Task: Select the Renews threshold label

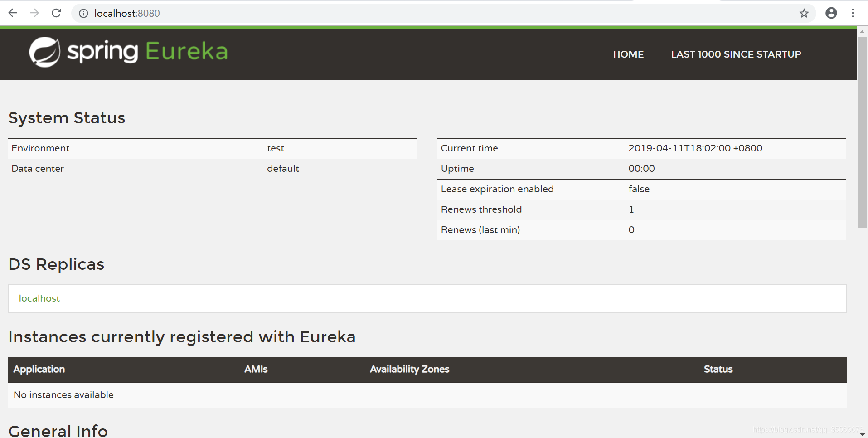Action: [x=481, y=209]
